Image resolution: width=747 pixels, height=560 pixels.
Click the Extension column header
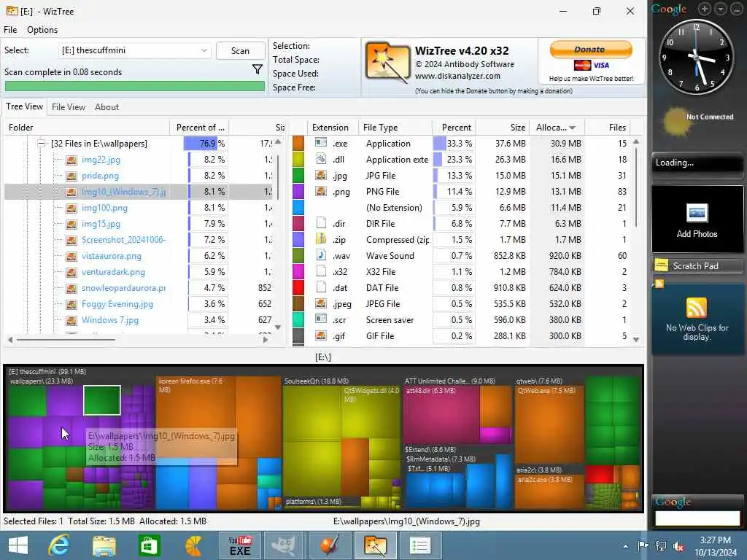pyautogui.click(x=330, y=127)
